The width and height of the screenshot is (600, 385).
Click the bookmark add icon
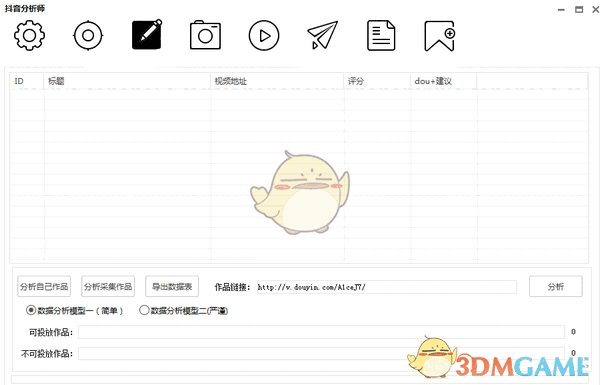[x=440, y=36]
